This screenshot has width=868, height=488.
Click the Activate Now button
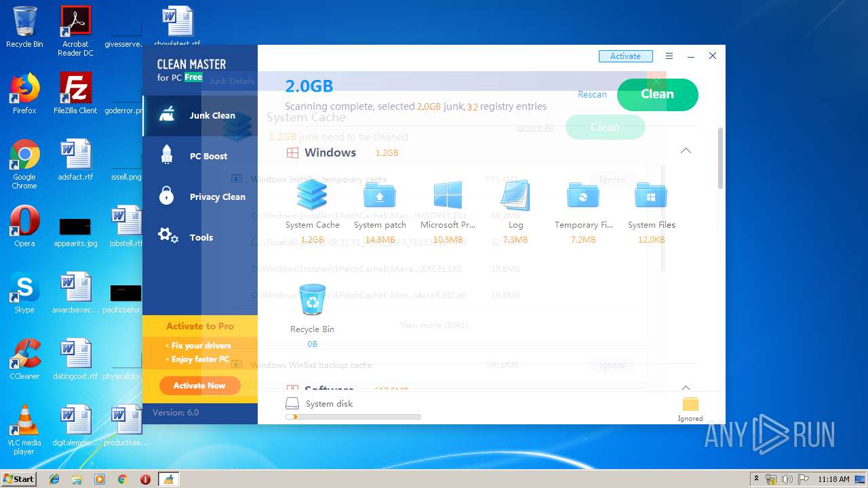click(199, 386)
